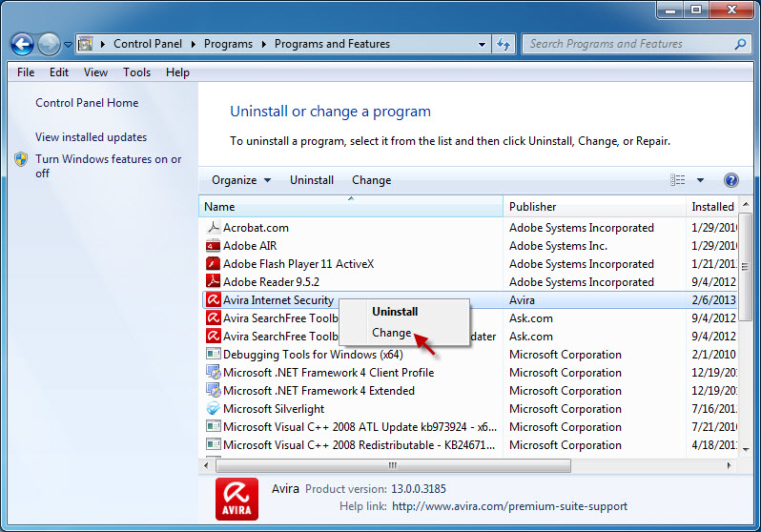Screen dimensions: 761x532
Task: Click the Change your view icon
Action: pos(677,180)
